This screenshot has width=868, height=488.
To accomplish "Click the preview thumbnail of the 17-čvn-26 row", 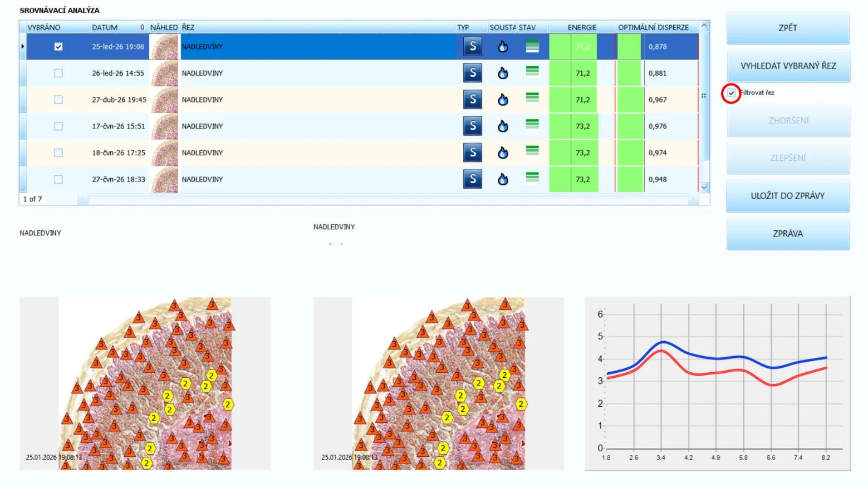I will click(165, 126).
